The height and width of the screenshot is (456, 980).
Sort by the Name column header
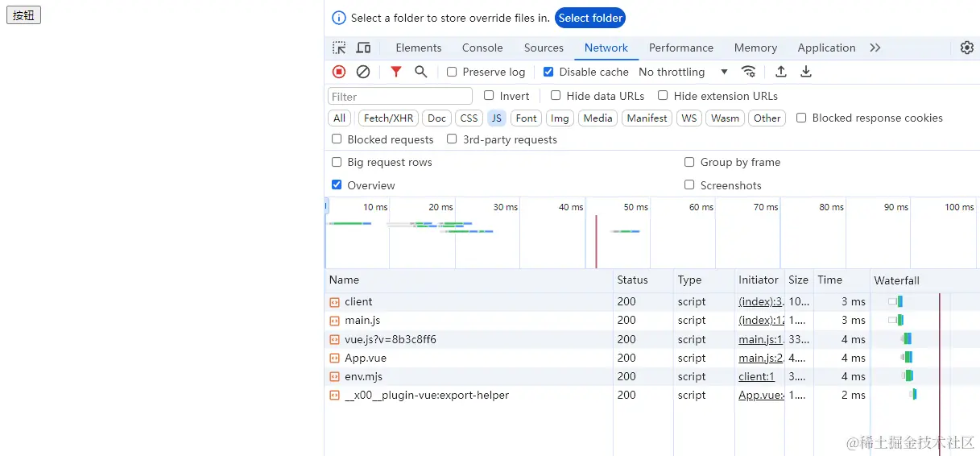pyautogui.click(x=469, y=280)
